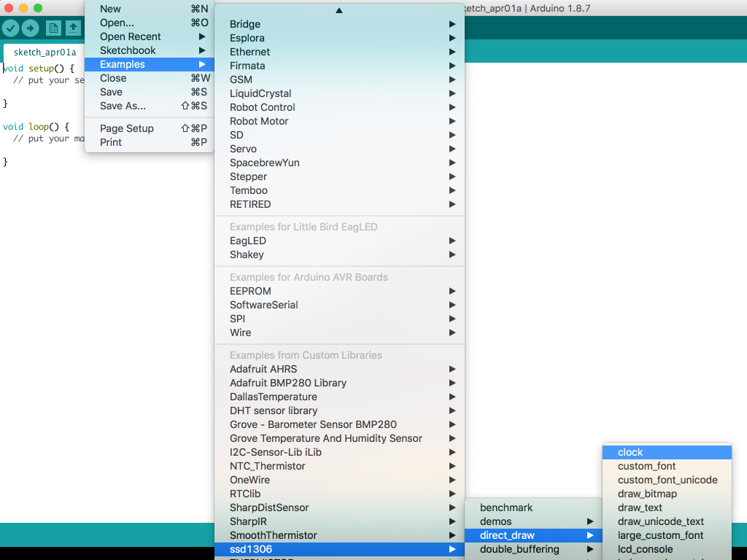Screen dimensions: 747x560
Task: Expand Open Recent submenu
Action: (x=150, y=36)
